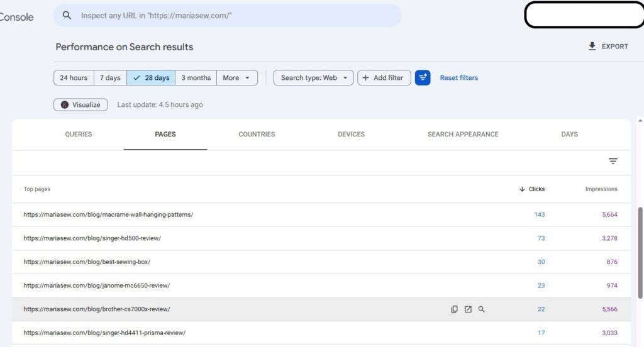
Task: Click the 3,033 impressions value
Action: click(x=609, y=333)
